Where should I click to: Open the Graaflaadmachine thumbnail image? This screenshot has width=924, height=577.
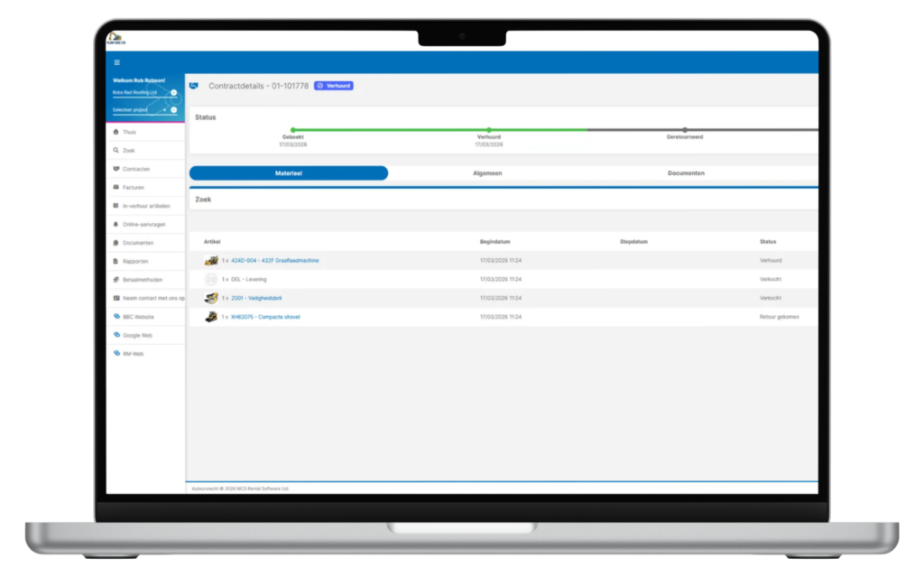pos(211,260)
